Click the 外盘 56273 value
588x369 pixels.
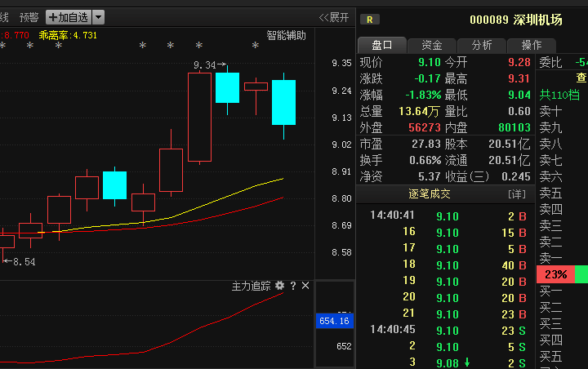click(425, 127)
